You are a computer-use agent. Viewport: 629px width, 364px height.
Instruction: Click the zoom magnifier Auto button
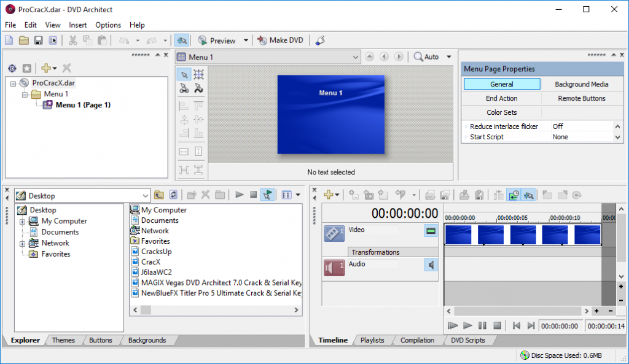[426, 57]
